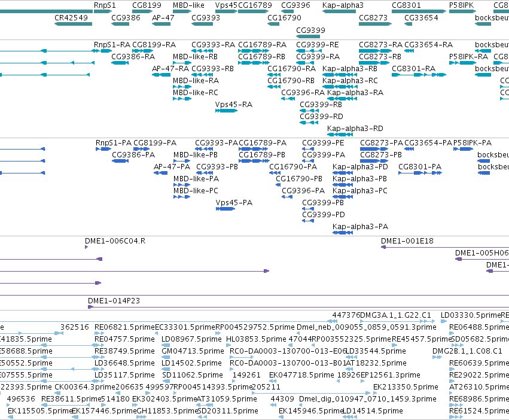This screenshot has width=509, height=420.
Task: Click the Vps45 gene label
Action: pos(226,5)
